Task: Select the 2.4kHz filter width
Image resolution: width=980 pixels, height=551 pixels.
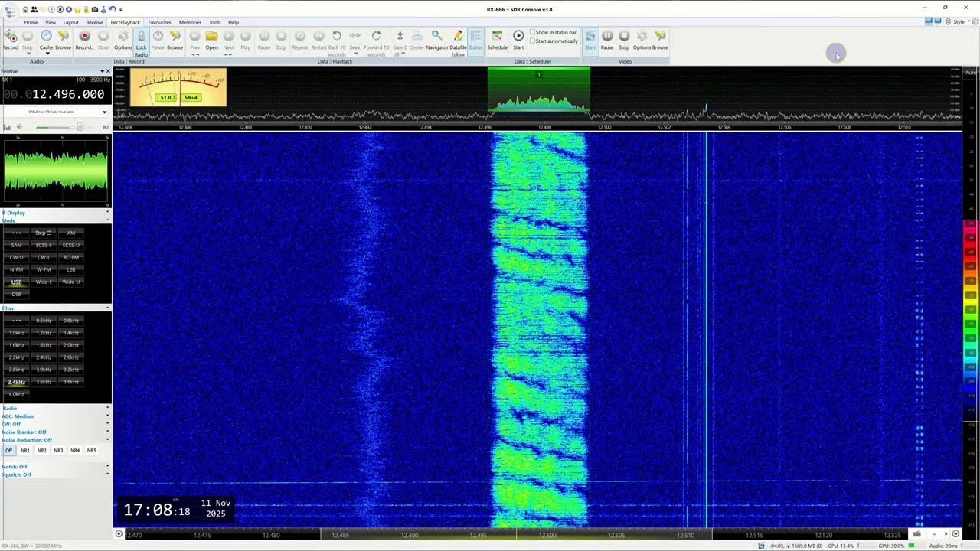Action: 44,358
